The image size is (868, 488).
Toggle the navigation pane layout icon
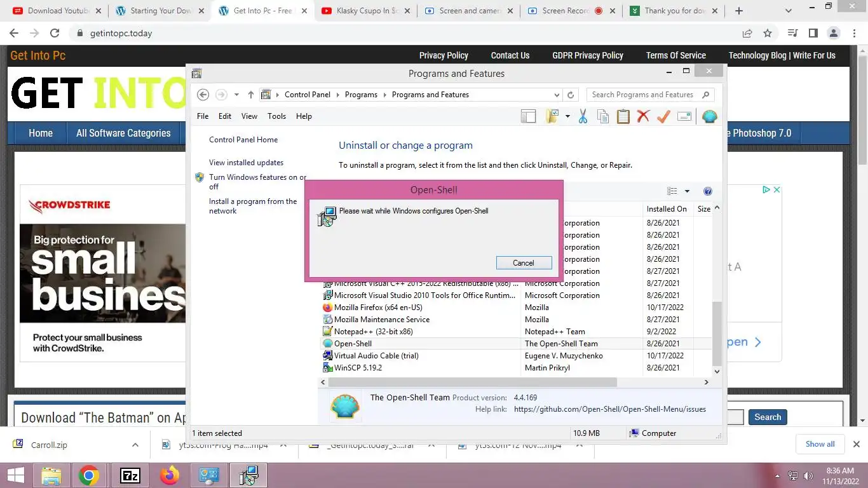pos(528,116)
